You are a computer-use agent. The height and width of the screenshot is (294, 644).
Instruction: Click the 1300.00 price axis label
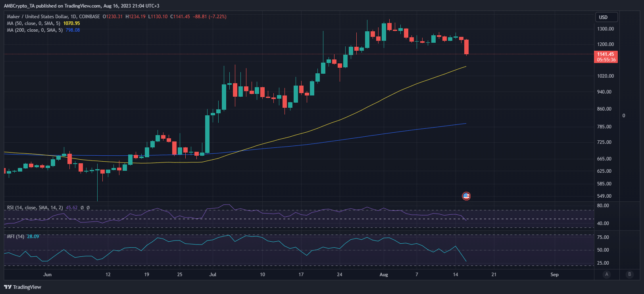pos(606,29)
